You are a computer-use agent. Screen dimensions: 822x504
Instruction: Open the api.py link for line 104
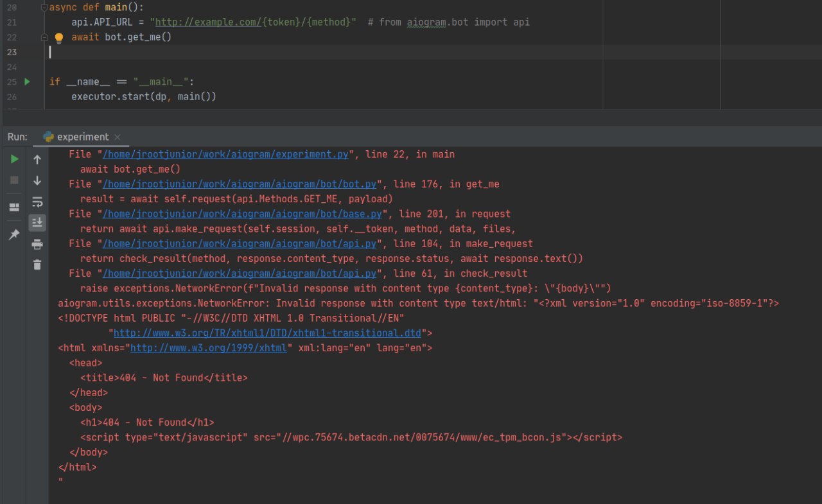240,243
